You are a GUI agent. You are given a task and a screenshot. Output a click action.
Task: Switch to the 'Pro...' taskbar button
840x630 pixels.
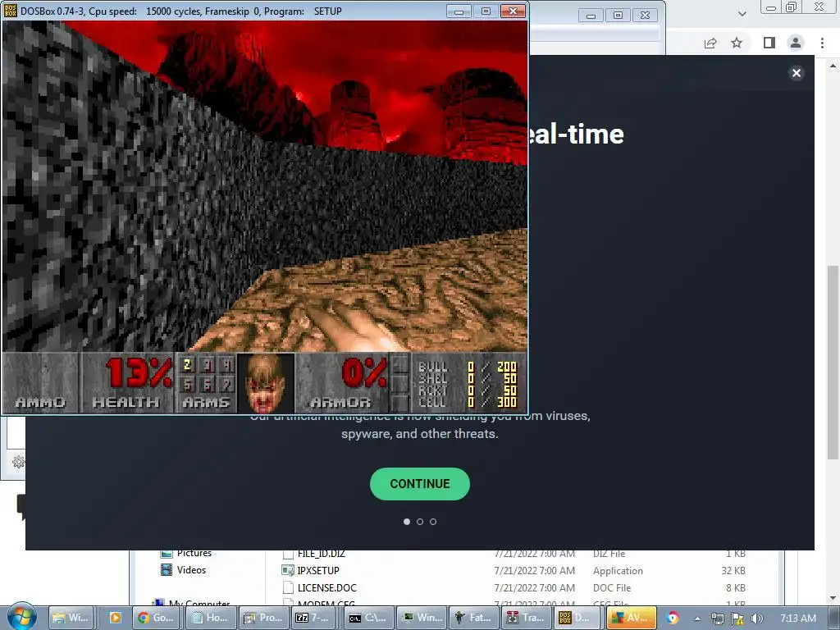click(263, 618)
